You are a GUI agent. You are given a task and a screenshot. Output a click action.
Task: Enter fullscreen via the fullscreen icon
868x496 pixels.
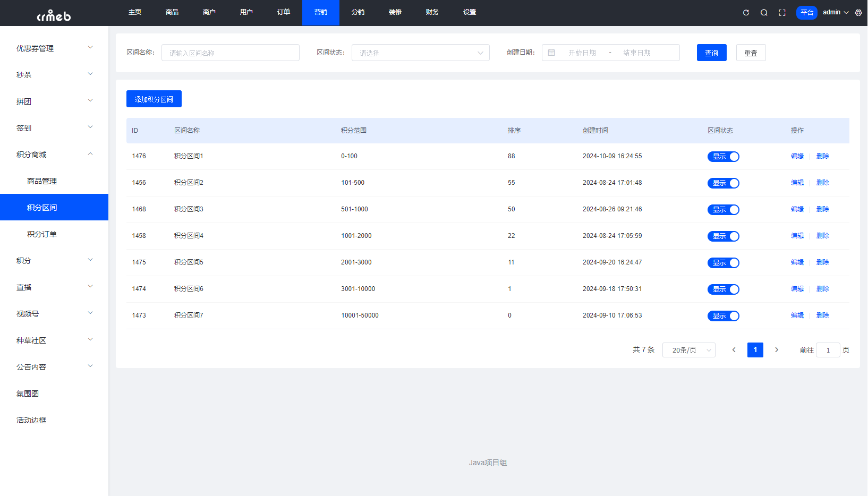[x=781, y=12]
